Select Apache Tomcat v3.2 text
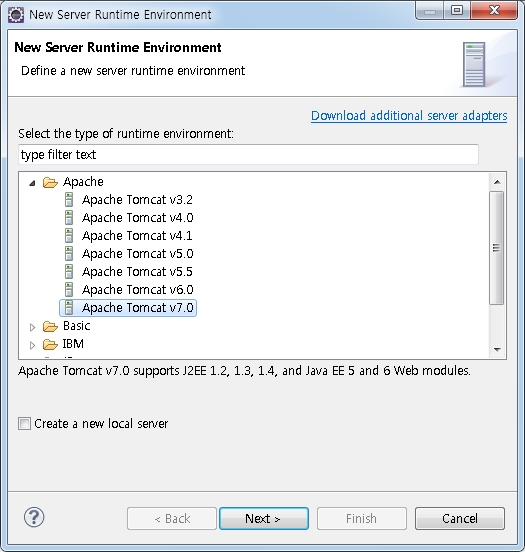The image size is (525, 552). point(137,200)
